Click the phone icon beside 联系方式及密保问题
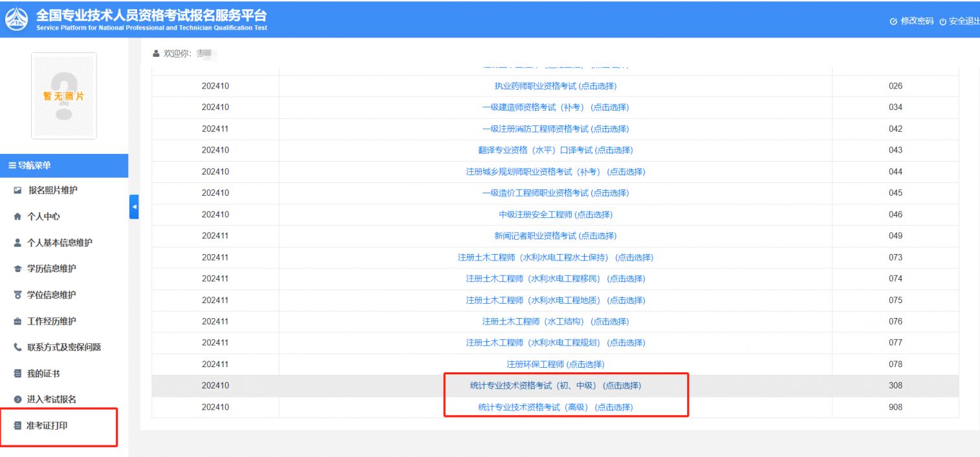980x457 pixels. pos(17,348)
